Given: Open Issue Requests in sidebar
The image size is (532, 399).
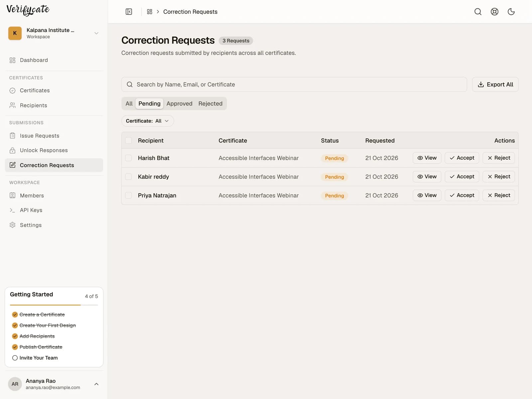Looking at the screenshot, I should 54,136.
